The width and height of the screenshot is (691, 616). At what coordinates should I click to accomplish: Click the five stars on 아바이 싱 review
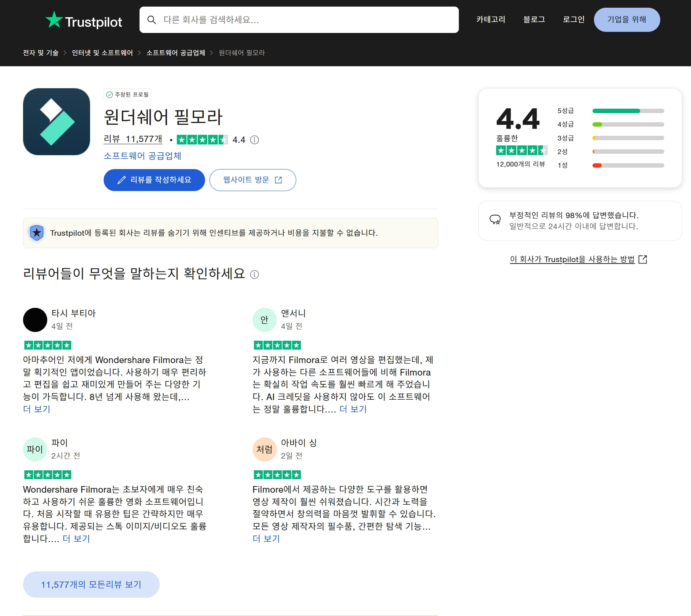[278, 475]
